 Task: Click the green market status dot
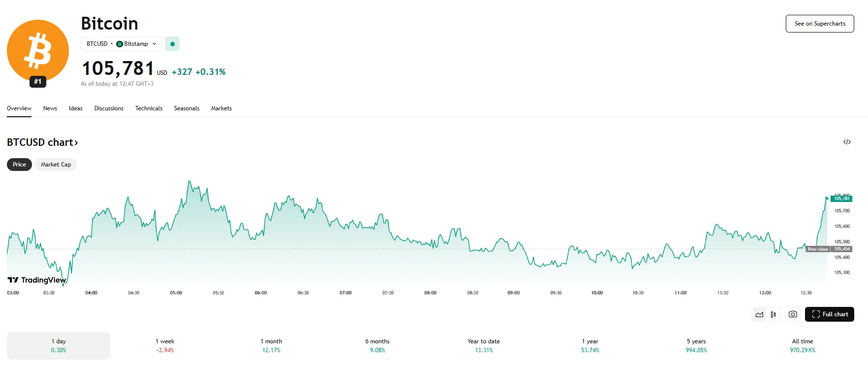pyautogui.click(x=172, y=44)
